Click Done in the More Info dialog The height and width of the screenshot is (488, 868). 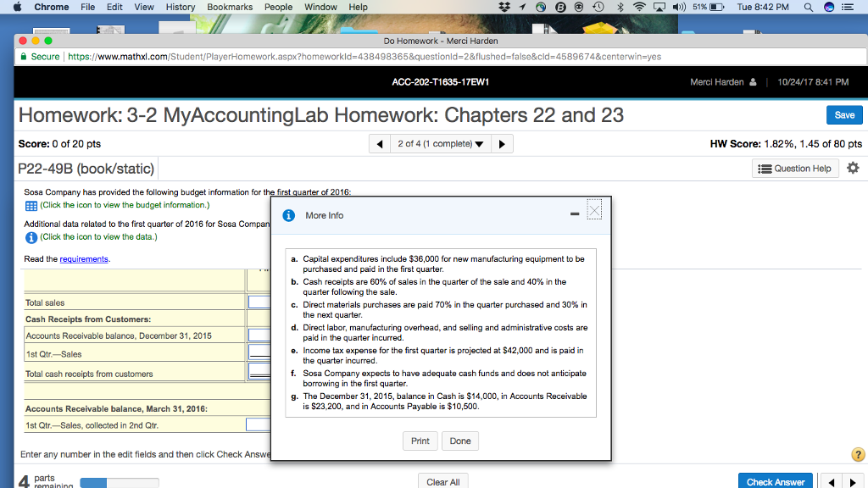pyautogui.click(x=460, y=441)
